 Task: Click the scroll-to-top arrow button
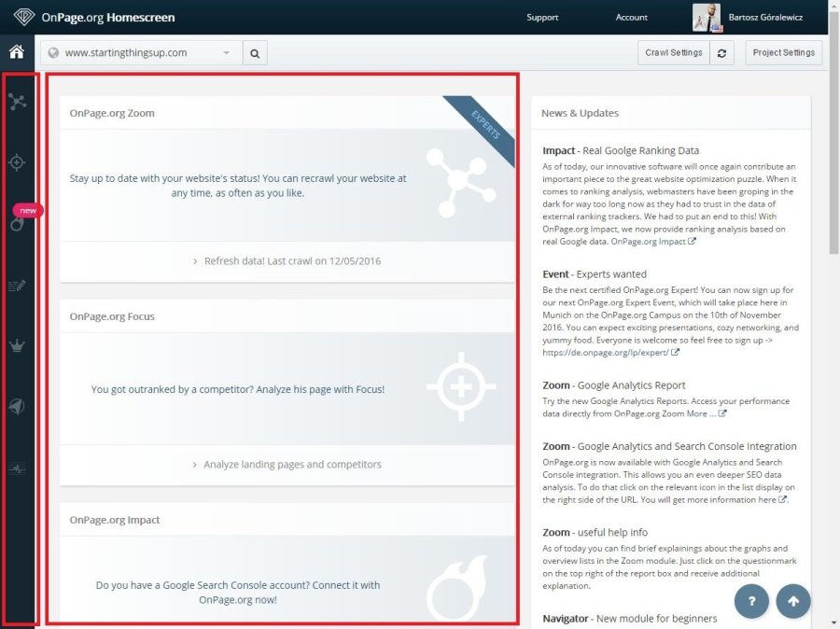793,601
